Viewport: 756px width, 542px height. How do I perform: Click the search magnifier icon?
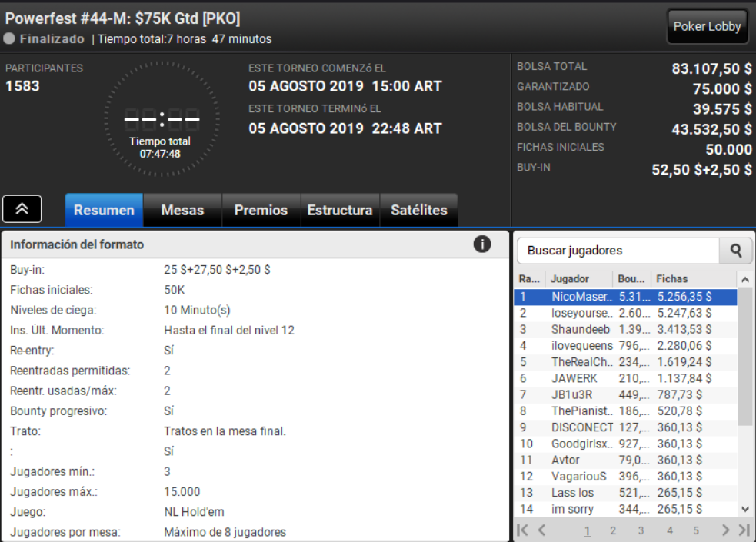click(735, 251)
